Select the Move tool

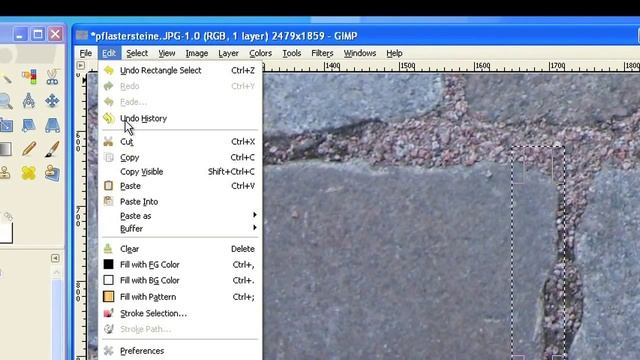pos(52,100)
